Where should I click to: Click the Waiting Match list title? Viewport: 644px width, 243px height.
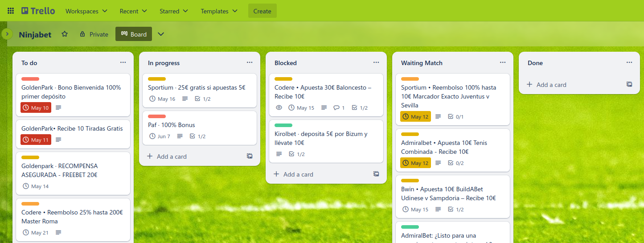coord(422,63)
